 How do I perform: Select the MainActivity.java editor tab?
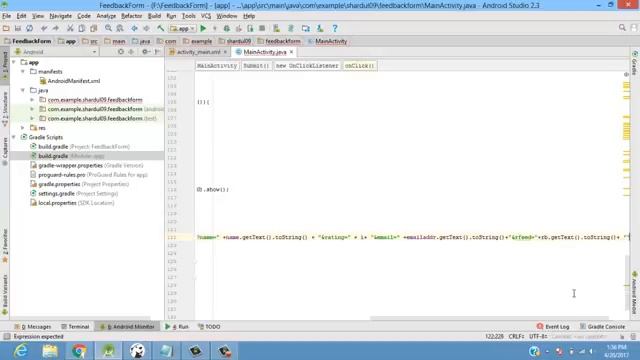(x=264, y=52)
